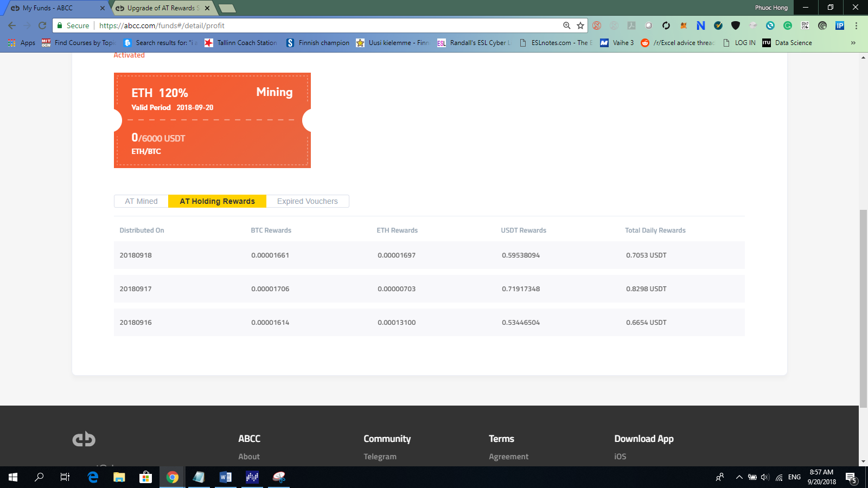Click the ENG language indicator
Viewport: 868px width, 488px height.
tap(794, 477)
